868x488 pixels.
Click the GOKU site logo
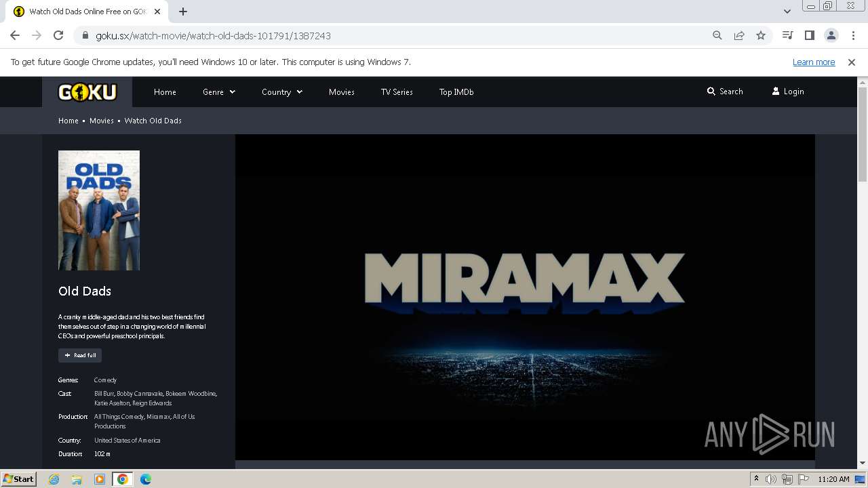(87, 91)
